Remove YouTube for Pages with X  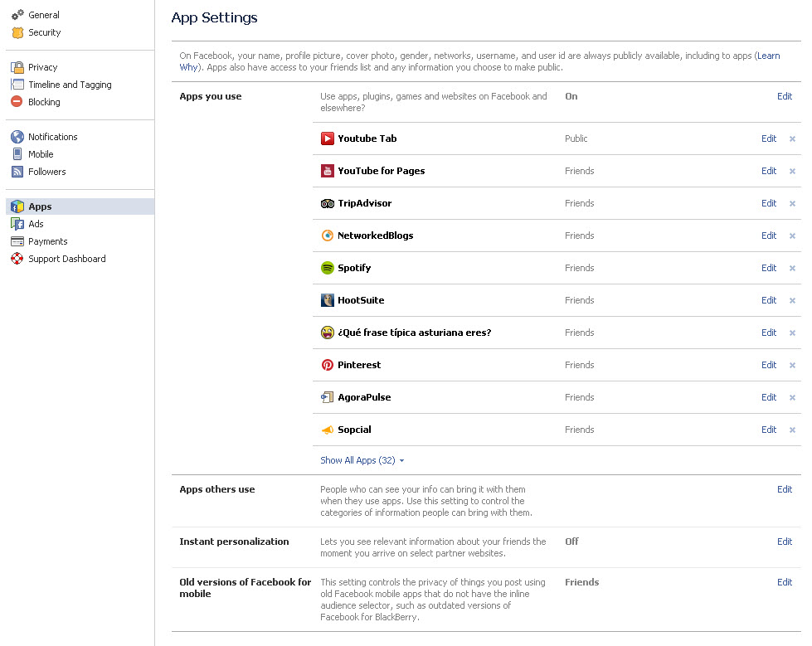(x=792, y=172)
